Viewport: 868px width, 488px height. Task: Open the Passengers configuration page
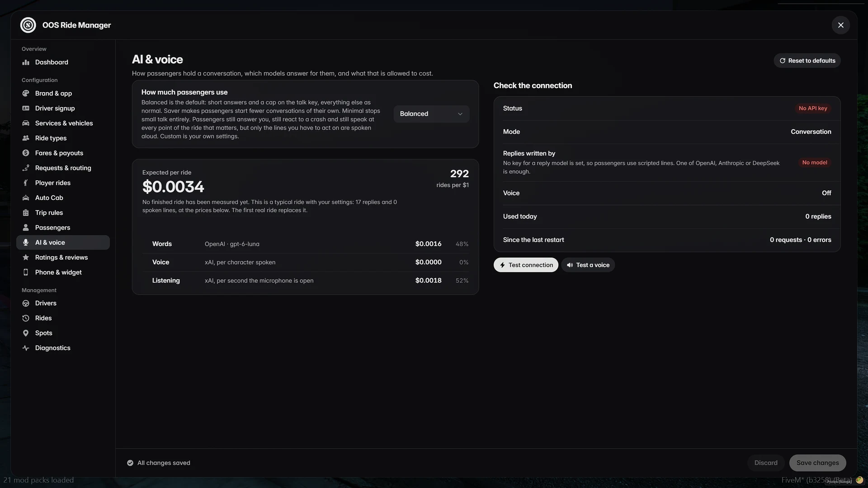point(63,228)
